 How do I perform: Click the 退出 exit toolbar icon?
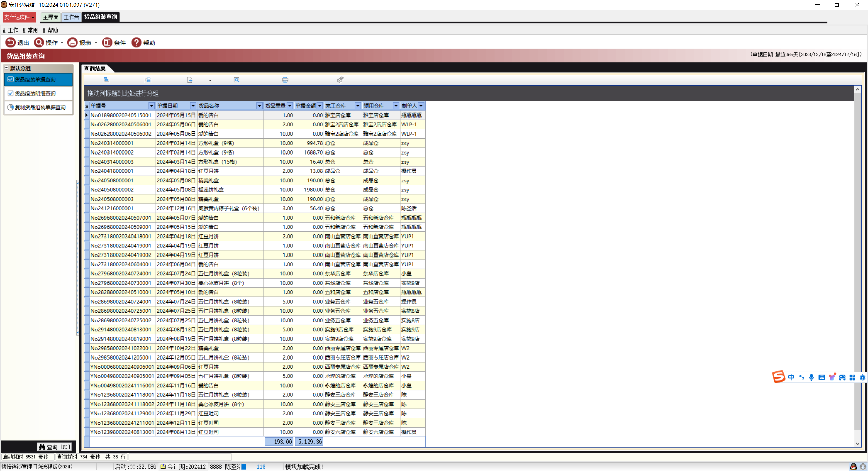click(x=11, y=43)
